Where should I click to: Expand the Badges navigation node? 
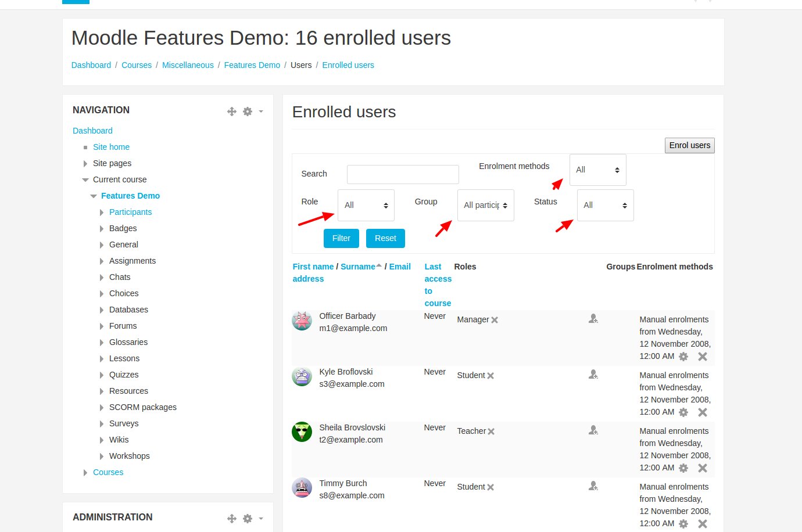[102, 229]
